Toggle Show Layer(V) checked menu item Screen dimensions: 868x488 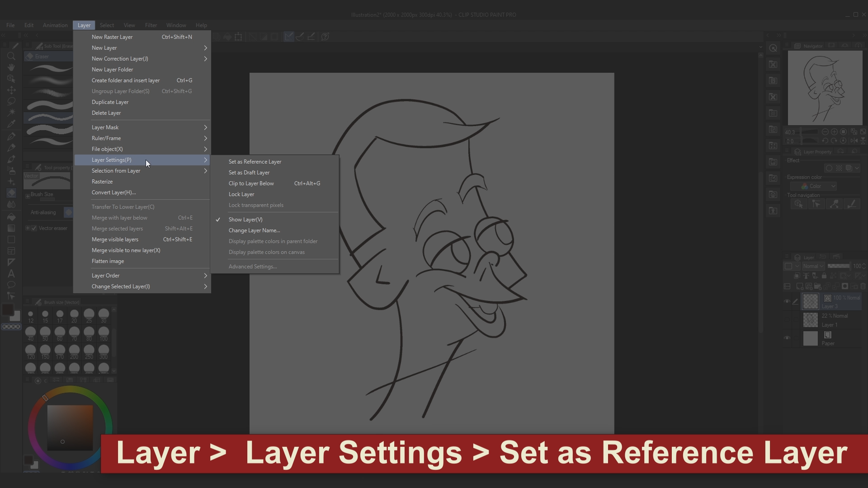pyautogui.click(x=275, y=220)
